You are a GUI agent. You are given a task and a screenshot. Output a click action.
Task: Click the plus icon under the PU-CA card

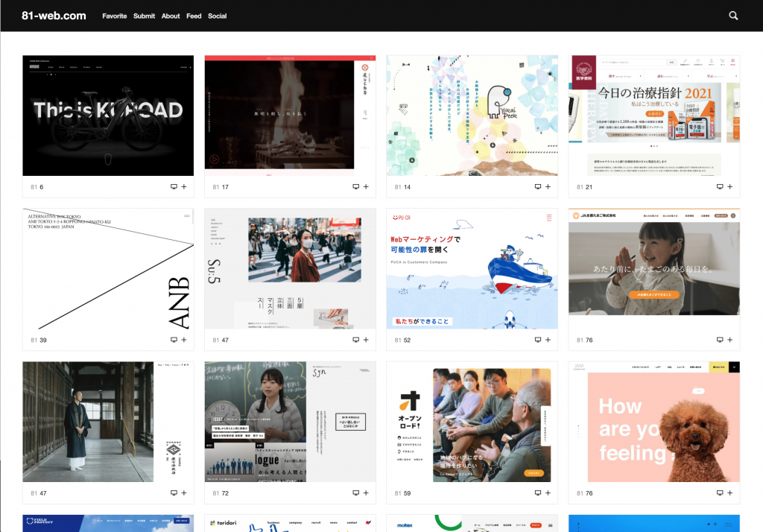(x=548, y=340)
